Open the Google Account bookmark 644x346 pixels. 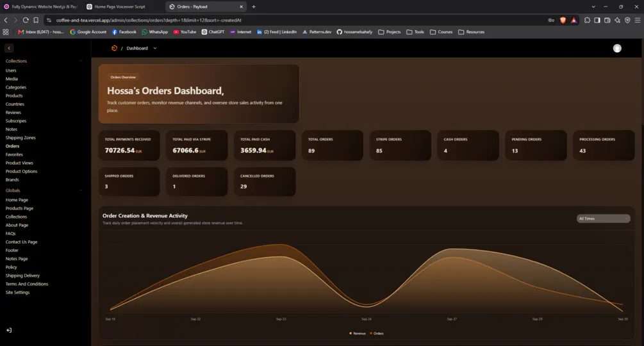pyautogui.click(x=88, y=32)
